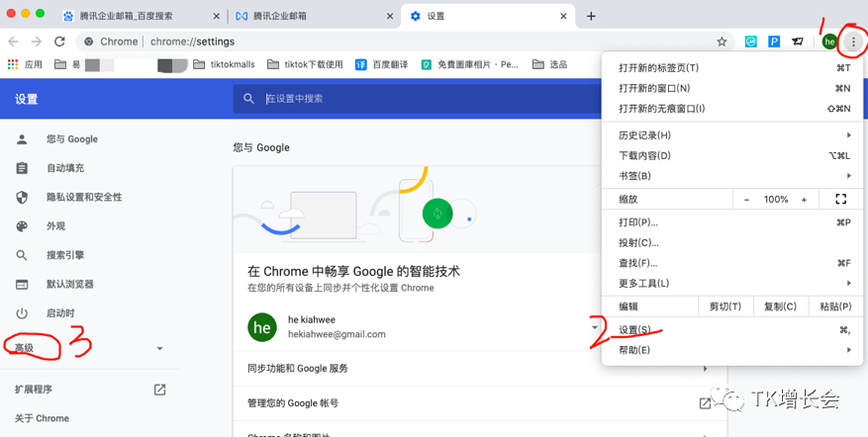The width and height of the screenshot is (868, 437).
Task: Open the Chrome three-dot menu
Action: (x=853, y=42)
